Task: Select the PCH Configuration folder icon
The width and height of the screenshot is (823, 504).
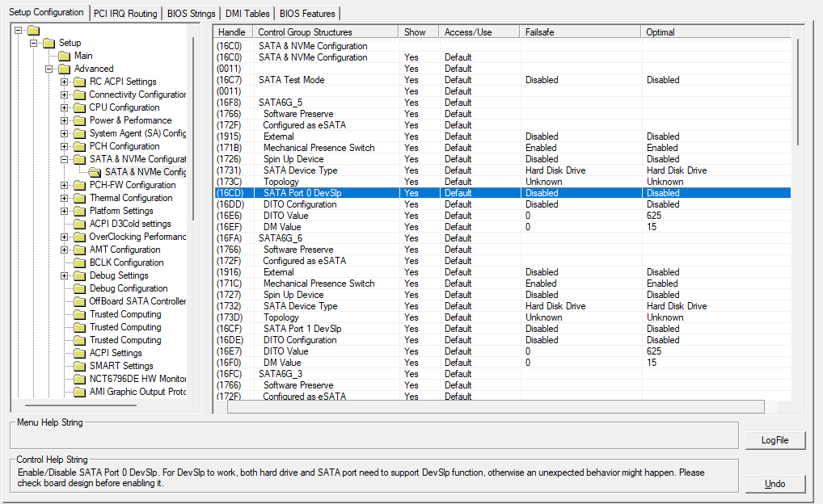Action: (x=80, y=146)
